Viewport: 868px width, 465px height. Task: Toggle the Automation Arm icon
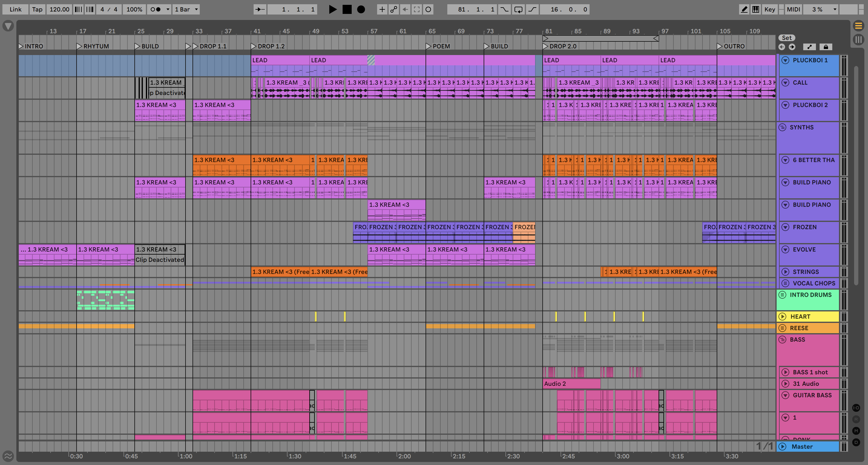pyautogui.click(x=393, y=9)
